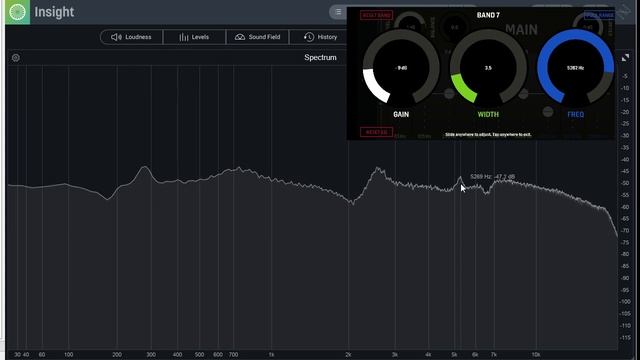This screenshot has height=360, width=640.
Task: Click the 5382 Hz frequency value
Action: click(576, 68)
